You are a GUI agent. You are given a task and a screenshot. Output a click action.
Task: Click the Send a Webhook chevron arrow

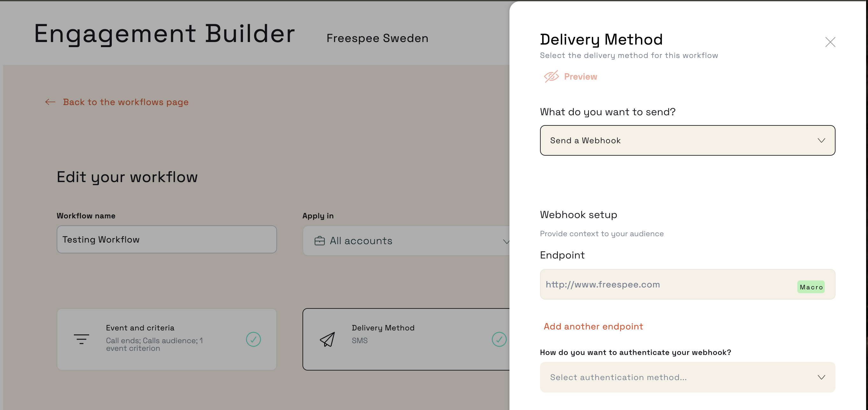coord(821,140)
